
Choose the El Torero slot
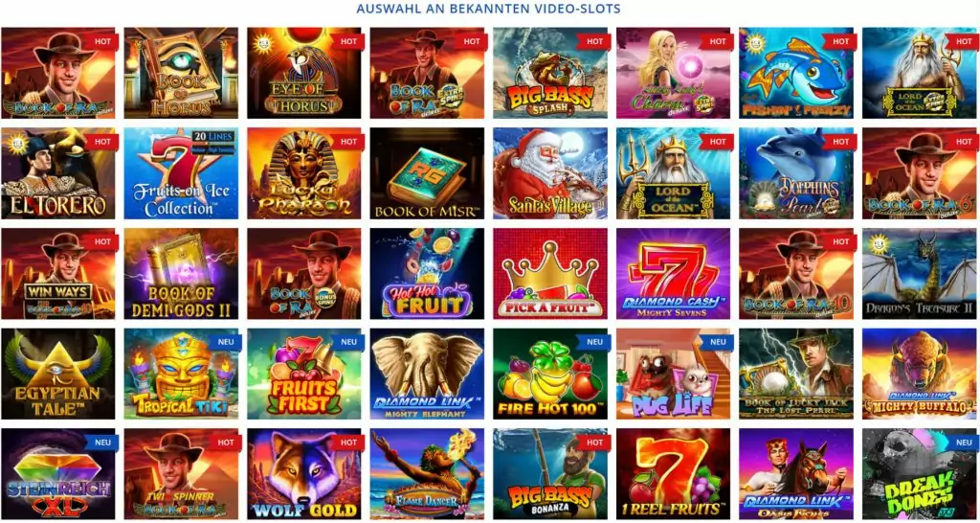[x=57, y=173]
